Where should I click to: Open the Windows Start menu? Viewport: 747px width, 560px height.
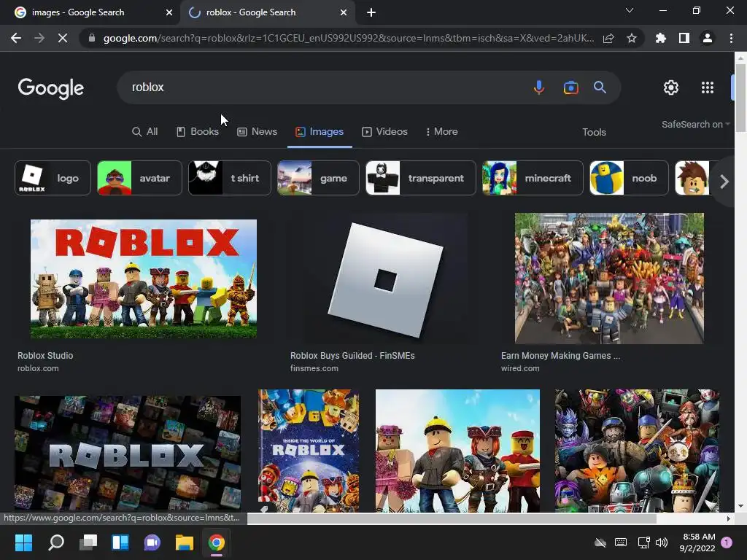pos(23,542)
